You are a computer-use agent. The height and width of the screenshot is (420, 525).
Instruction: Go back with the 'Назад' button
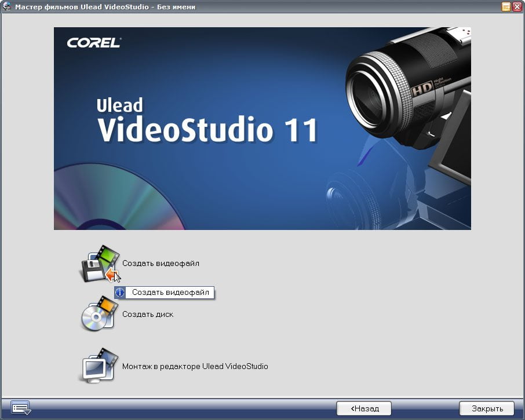coord(364,408)
